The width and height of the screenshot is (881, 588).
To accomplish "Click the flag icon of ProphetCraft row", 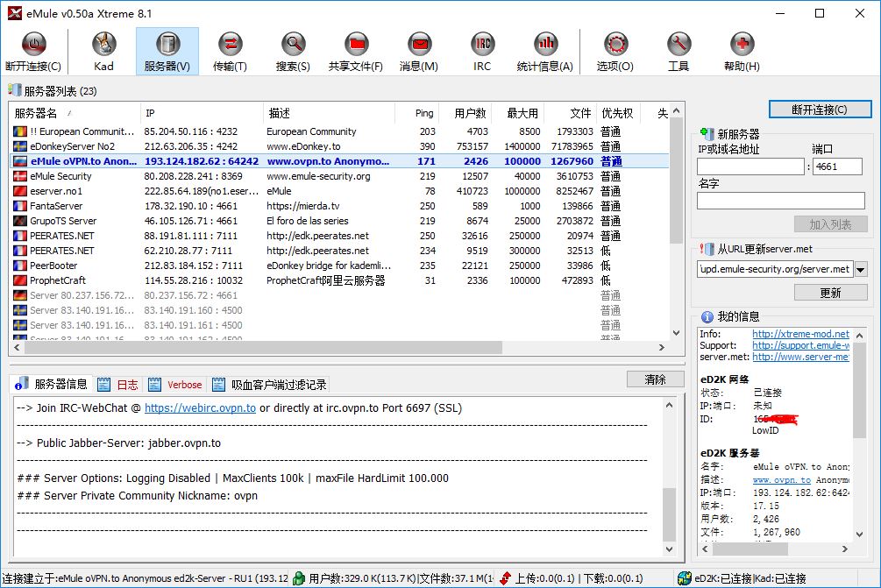I will click(x=20, y=280).
